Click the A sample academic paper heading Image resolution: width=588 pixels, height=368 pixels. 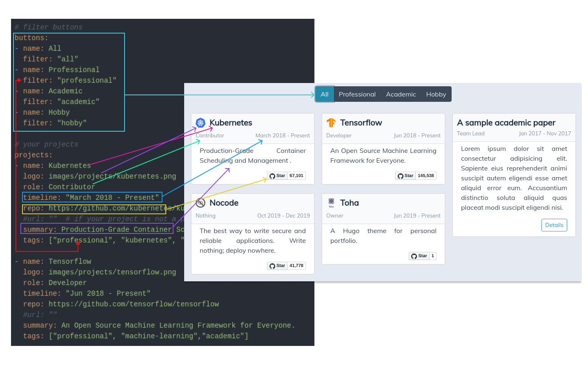pyautogui.click(x=506, y=123)
